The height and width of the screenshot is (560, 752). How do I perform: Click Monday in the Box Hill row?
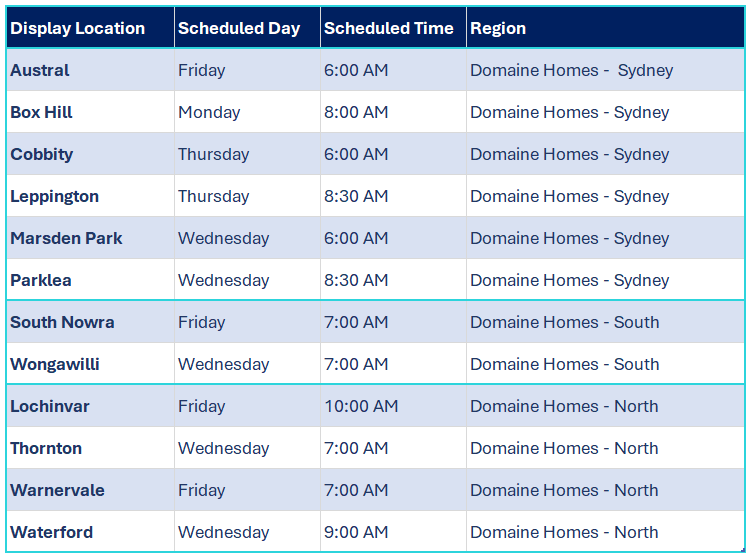click(209, 112)
